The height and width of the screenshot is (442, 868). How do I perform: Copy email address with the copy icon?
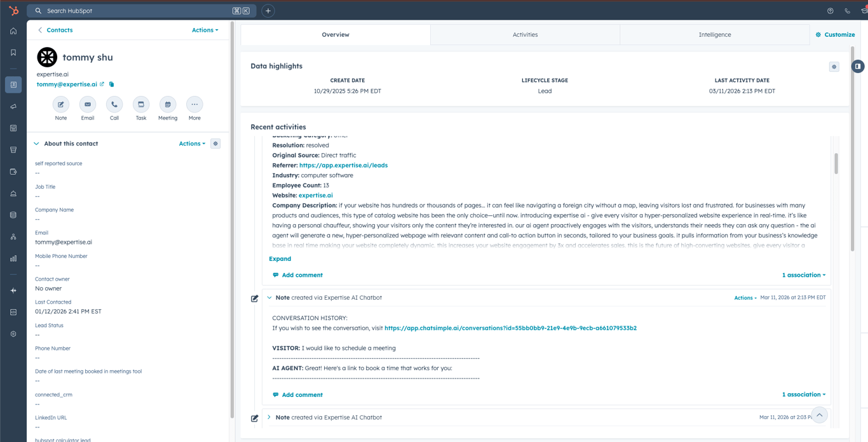pyautogui.click(x=112, y=84)
